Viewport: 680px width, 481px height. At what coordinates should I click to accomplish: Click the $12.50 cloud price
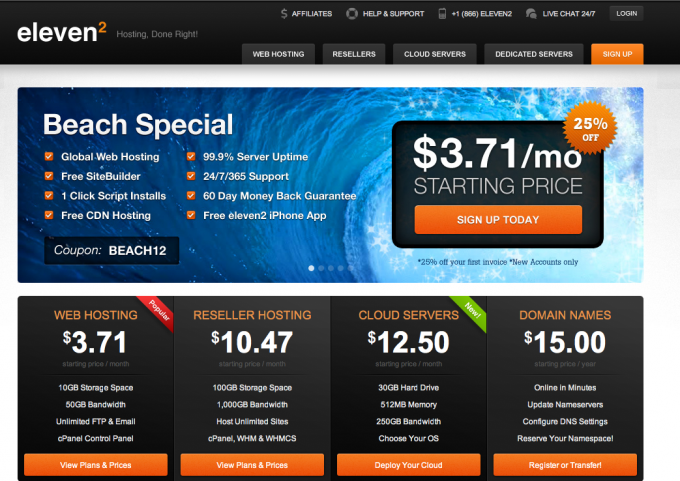click(x=409, y=343)
